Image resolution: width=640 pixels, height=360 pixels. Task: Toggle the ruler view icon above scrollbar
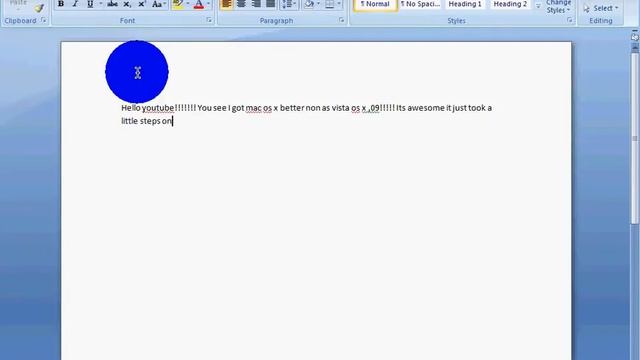point(635,36)
